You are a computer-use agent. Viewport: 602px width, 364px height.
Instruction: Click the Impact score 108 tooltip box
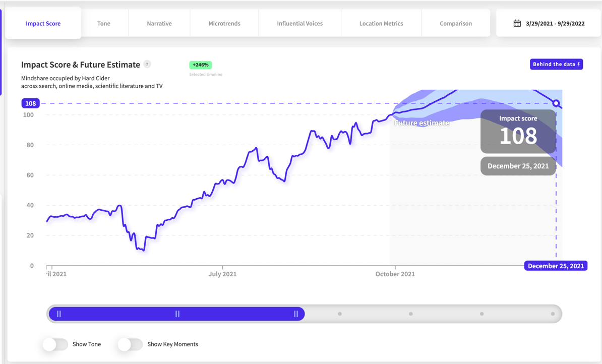pos(518,131)
